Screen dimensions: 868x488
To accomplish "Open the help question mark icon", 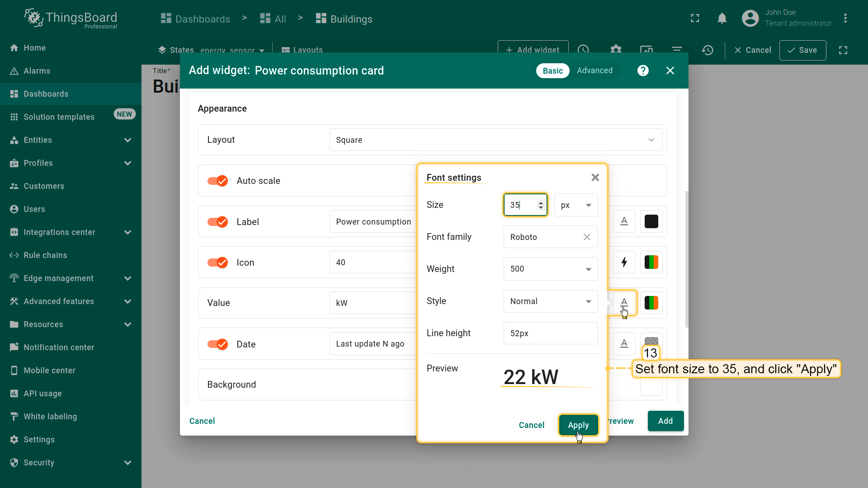I will click(643, 70).
